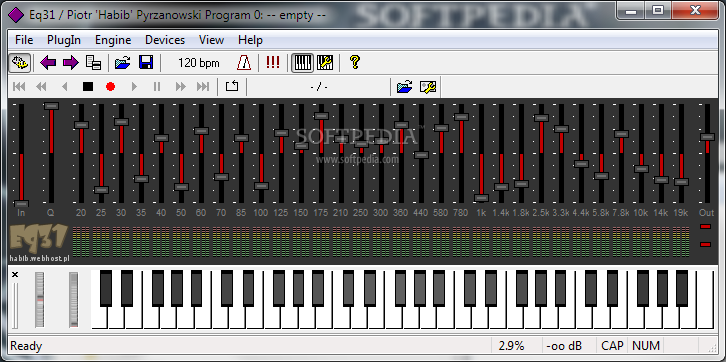Viewport: 726px width, 362px height.
Task: Click the yellow question mark help icon
Action: pyautogui.click(x=355, y=62)
